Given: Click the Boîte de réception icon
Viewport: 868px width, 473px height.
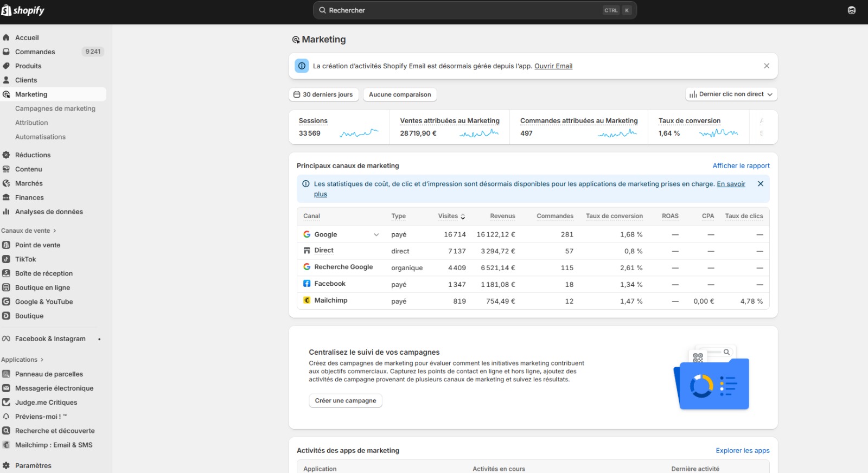Looking at the screenshot, I should click(6, 273).
